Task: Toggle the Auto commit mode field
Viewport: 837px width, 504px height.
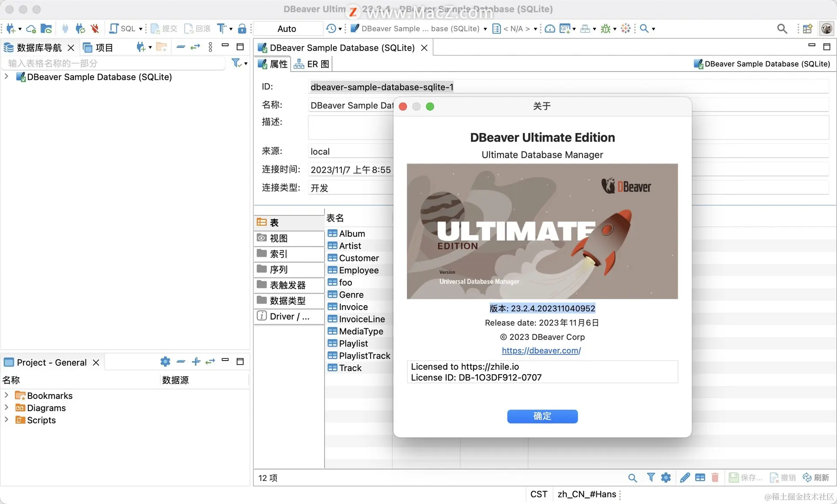Action: tap(287, 29)
